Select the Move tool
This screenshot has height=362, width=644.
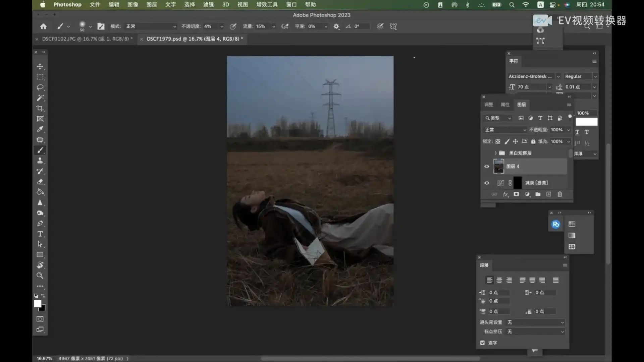40,66
